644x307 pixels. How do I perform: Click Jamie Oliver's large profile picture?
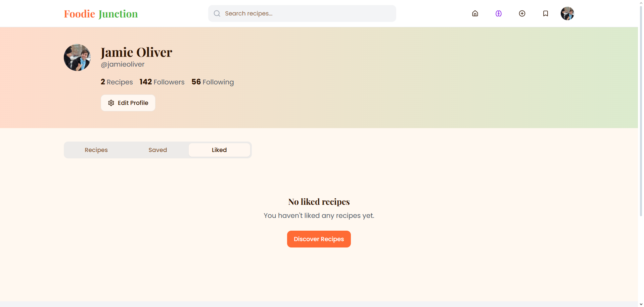pyautogui.click(x=77, y=57)
